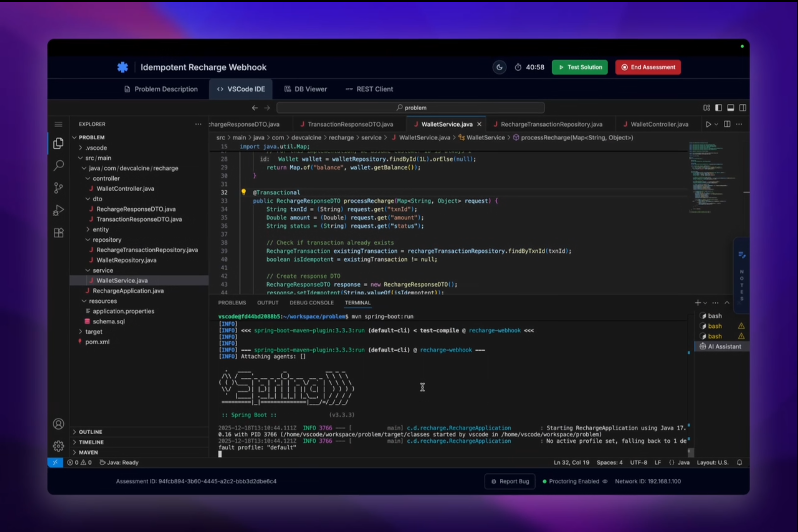Open the Manage settings gear
The width and height of the screenshot is (798, 532).
(58, 446)
